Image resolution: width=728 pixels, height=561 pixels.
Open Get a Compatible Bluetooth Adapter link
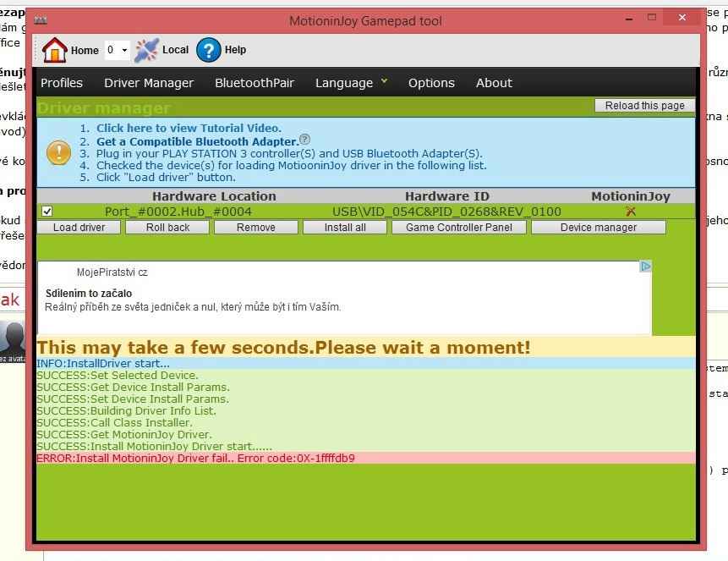click(x=198, y=141)
